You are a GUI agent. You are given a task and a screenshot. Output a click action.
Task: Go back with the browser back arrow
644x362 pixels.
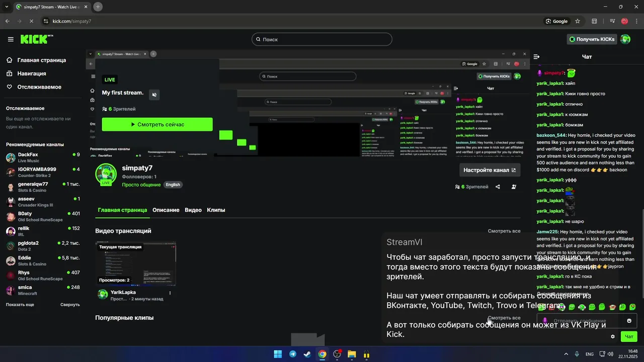7,21
